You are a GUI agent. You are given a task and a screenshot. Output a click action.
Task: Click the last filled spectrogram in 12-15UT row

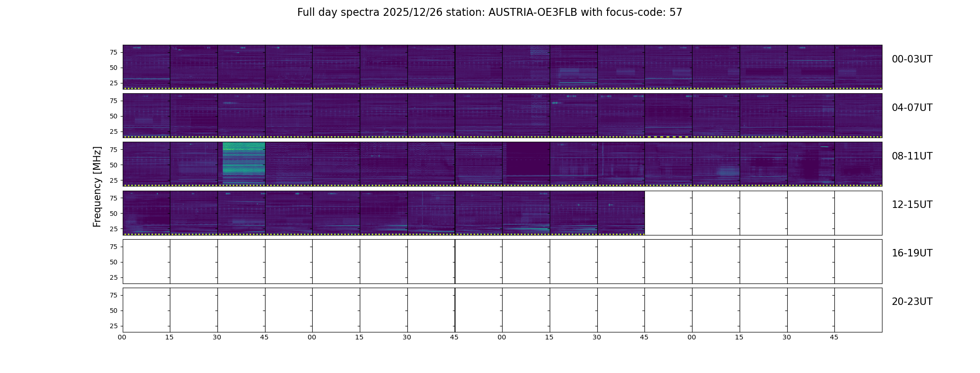[621, 213]
